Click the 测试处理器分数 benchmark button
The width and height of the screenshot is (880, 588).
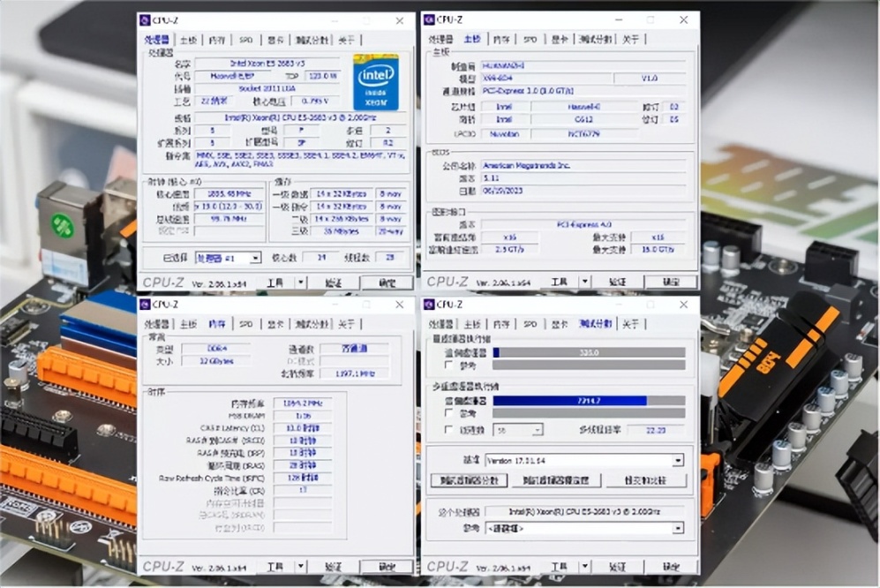click(x=470, y=481)
